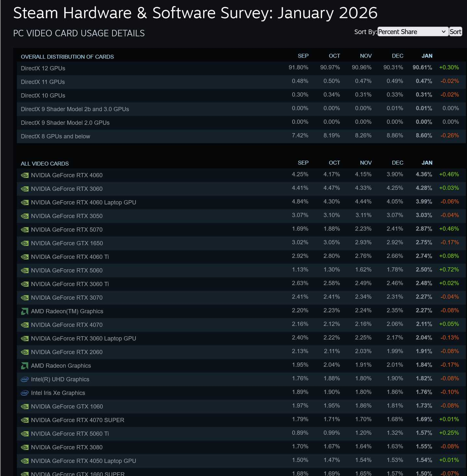Select DirectX 9 Shader Model 2b and 3.0 text

pos(75,109)
